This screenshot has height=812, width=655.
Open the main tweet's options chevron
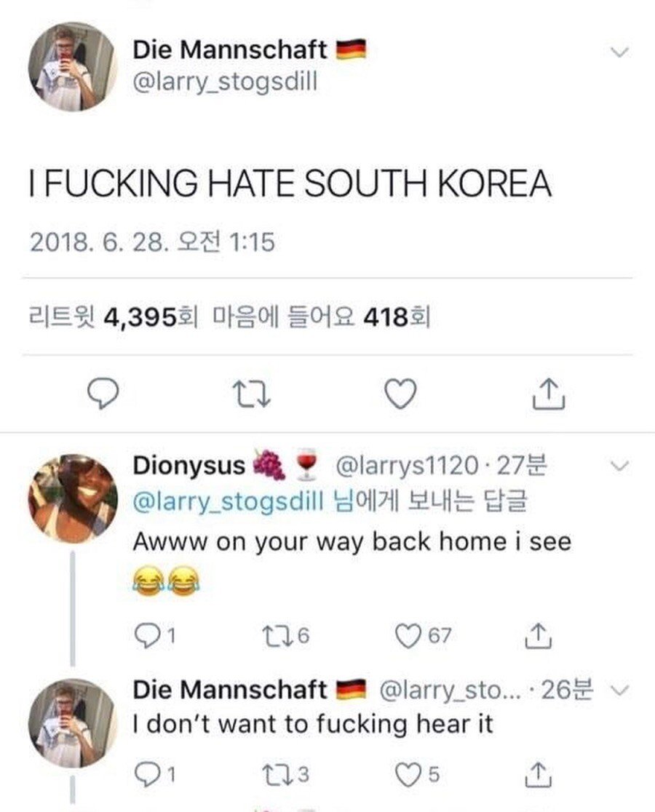tap(619, 52)
